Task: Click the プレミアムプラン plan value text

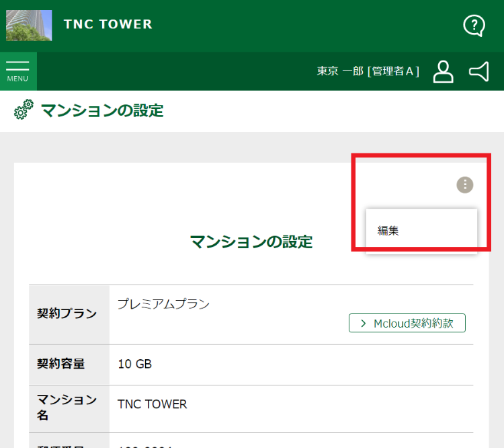Action: tap(163, 303)
